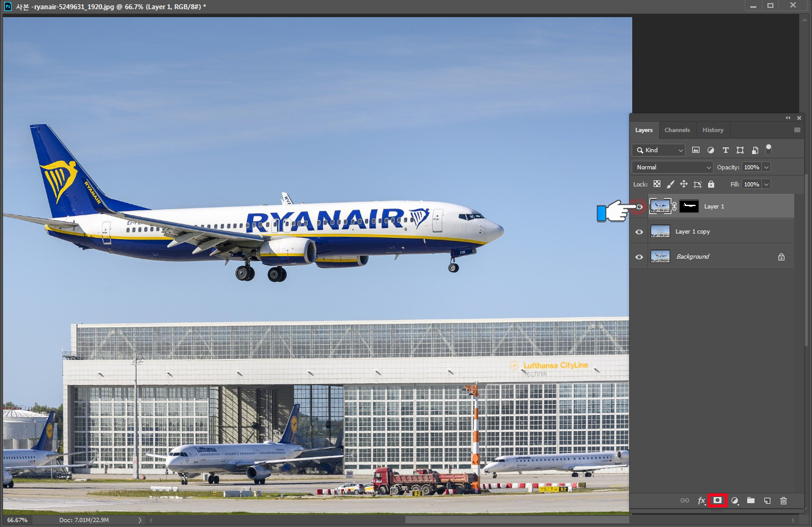Click the mask link chain on Layer 1

pos(674,207)
